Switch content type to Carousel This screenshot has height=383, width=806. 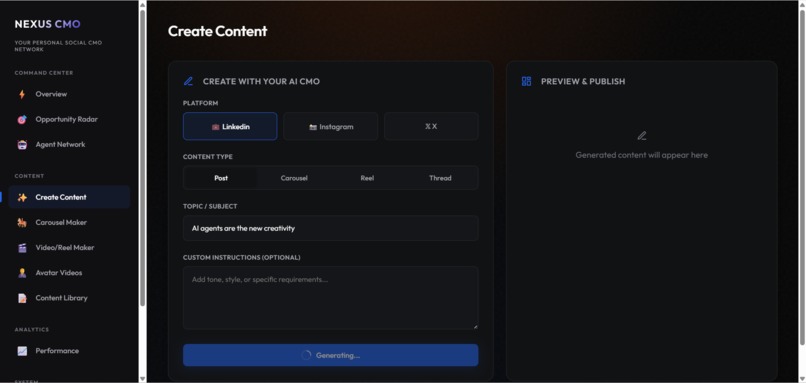click(x=294, y=178)
